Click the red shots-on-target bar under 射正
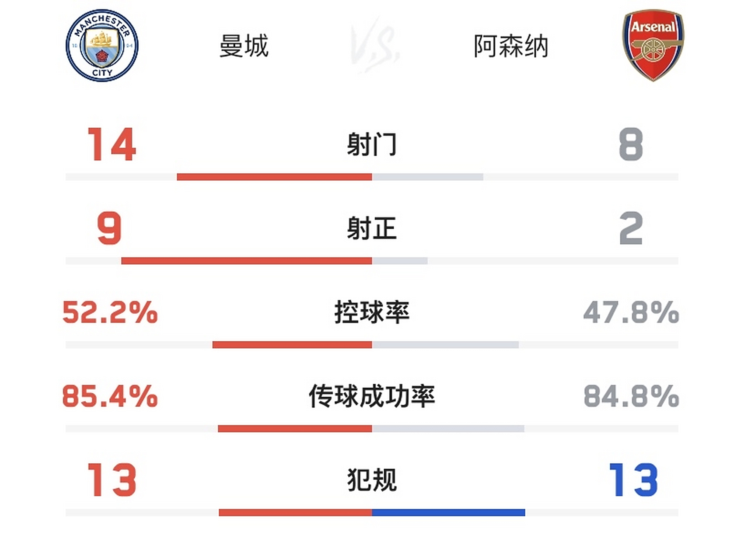The width and height of the screenshot is (755, 560). tap(247, 261)
